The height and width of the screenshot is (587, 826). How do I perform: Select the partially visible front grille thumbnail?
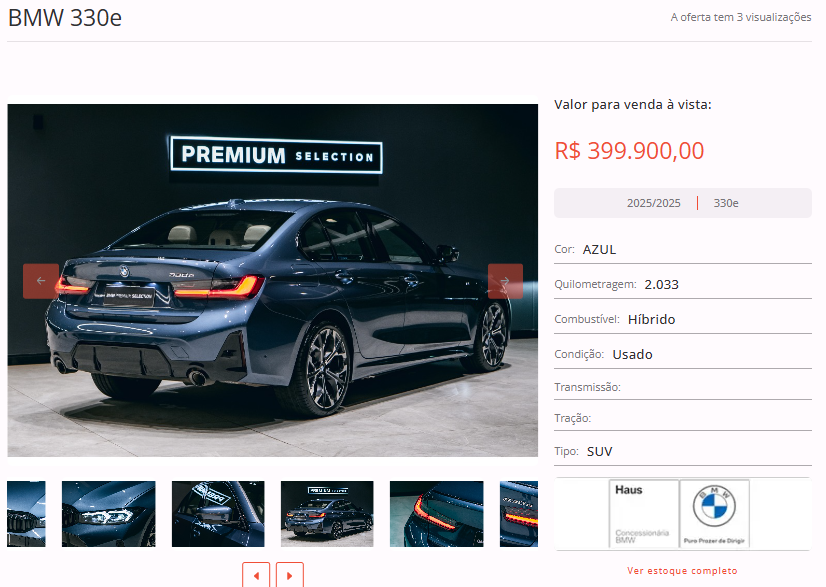[x=26, y=514]
